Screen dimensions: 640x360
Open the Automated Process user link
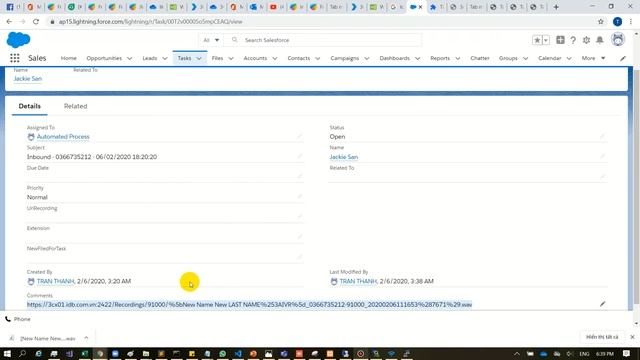(63, 137)
